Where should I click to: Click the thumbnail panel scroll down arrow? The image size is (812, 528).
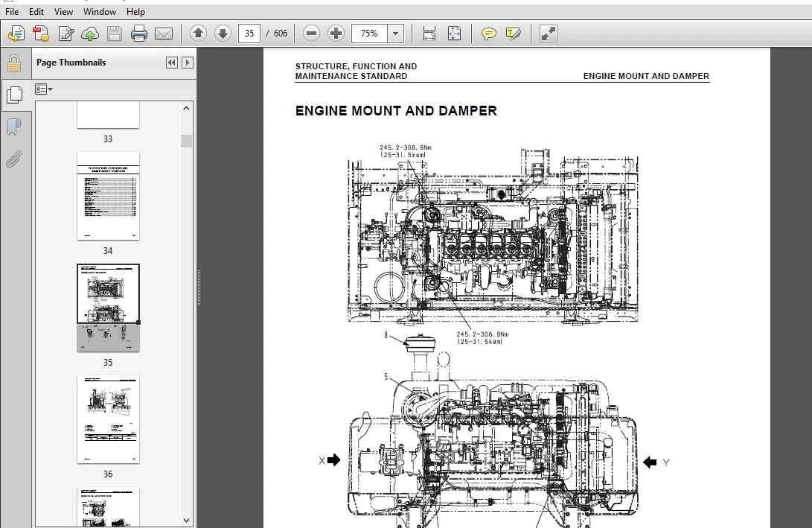(x=186, y=521)
